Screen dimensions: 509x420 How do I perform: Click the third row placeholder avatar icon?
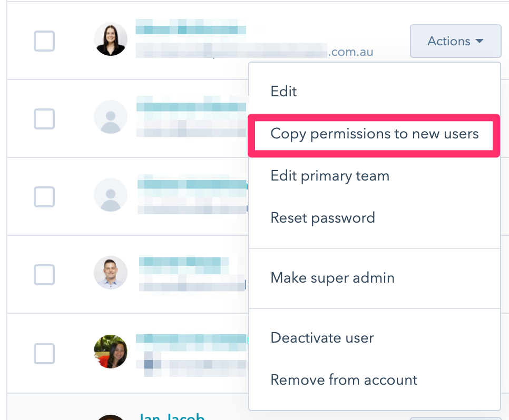111,195
